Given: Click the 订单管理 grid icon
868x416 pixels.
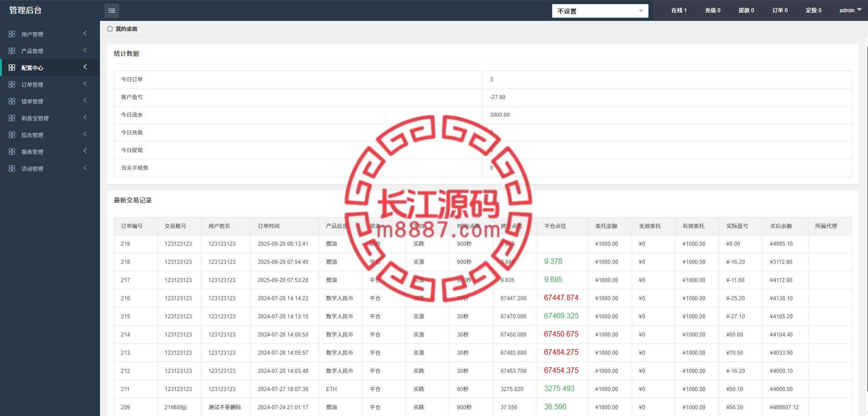Looking at the screenshot, I should pos(12,84).
